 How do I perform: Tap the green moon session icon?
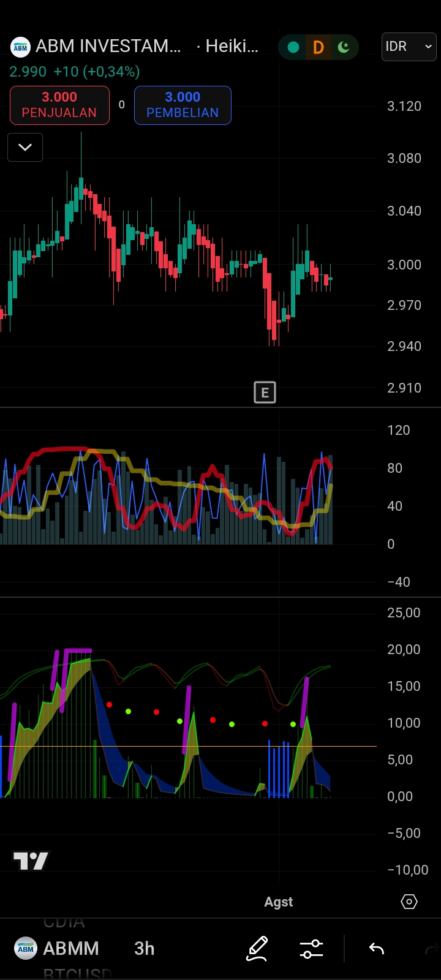(x=344, y=47)
